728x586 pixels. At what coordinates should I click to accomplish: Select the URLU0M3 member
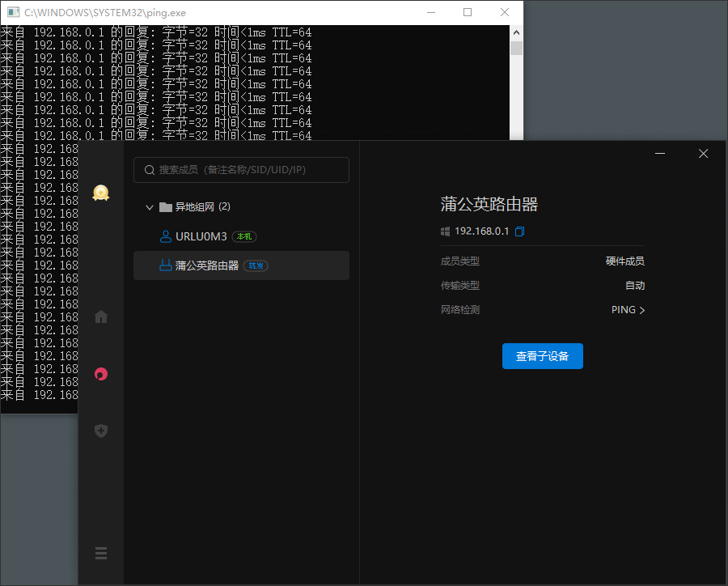click(x=201, y=236)
